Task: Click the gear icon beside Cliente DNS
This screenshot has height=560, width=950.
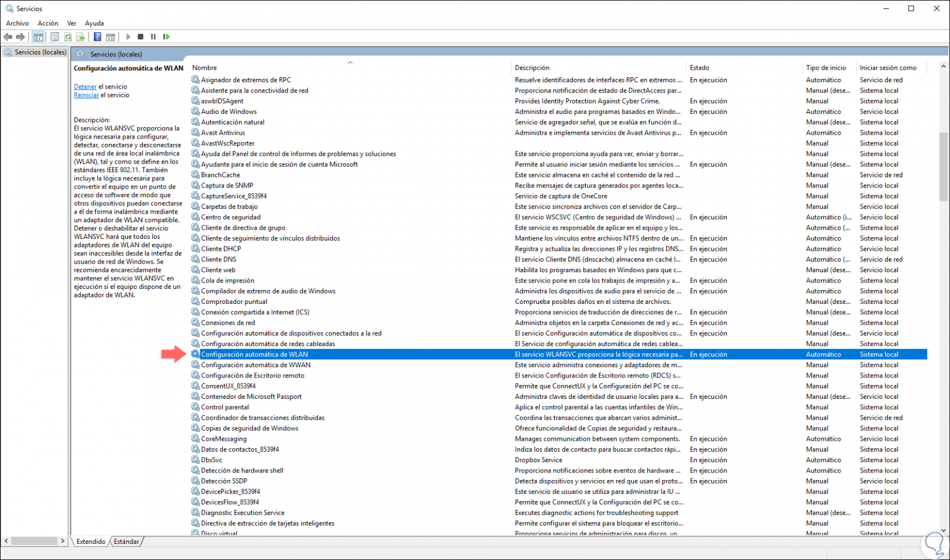Action: pyautogui.click(x=196, y=260)
